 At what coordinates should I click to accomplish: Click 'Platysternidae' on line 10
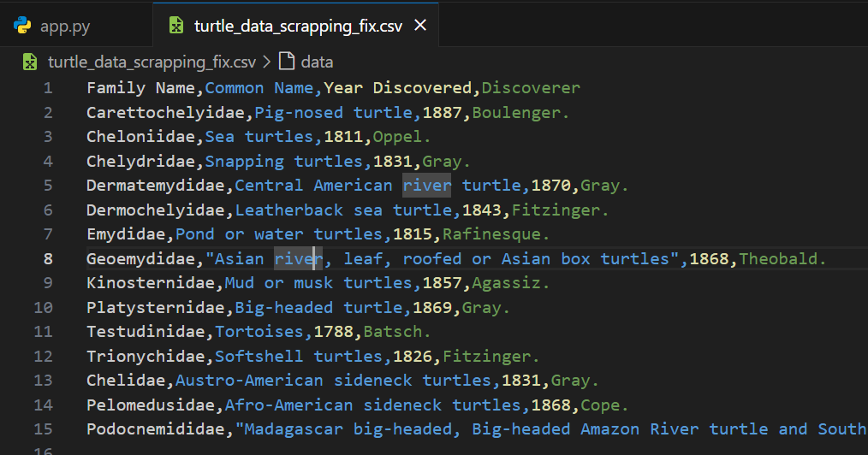156,307
